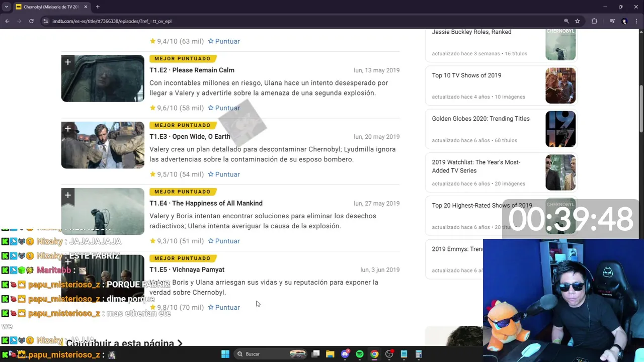Click the address bar URL field
The image size is (644, 362).
tap(302, 21)
